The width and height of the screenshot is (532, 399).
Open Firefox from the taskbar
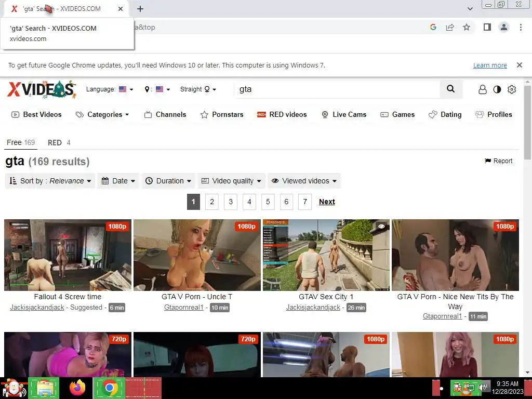77,388
